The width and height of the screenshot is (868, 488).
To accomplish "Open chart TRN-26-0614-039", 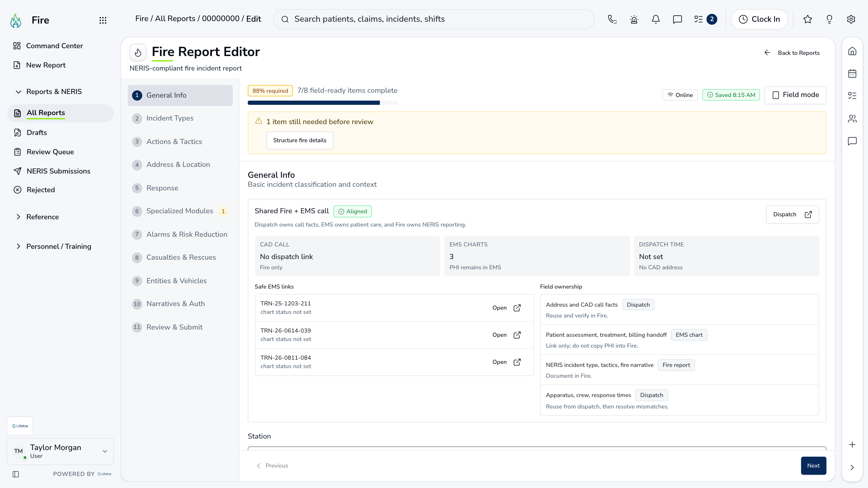I will click(x=506, y=335).
